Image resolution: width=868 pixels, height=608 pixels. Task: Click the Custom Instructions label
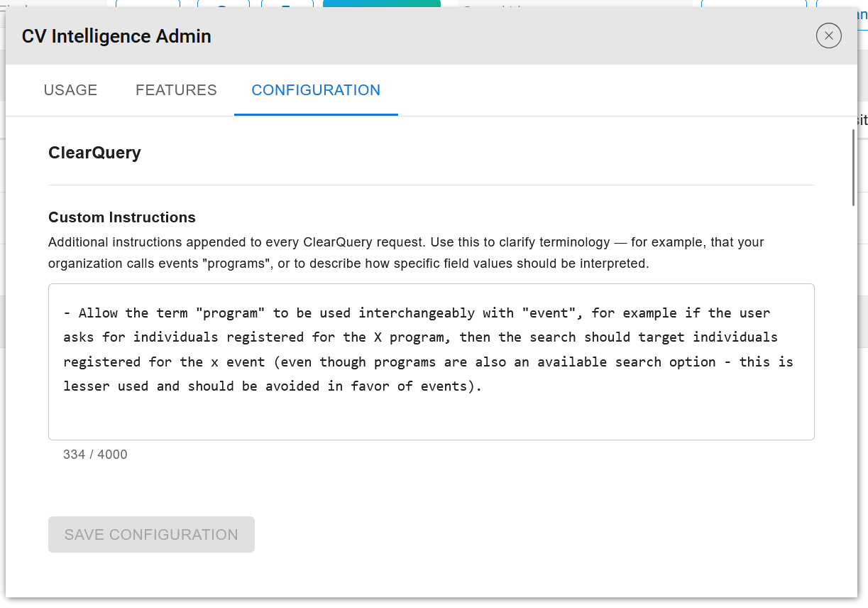pyautogui.click(x=122, y=217)
